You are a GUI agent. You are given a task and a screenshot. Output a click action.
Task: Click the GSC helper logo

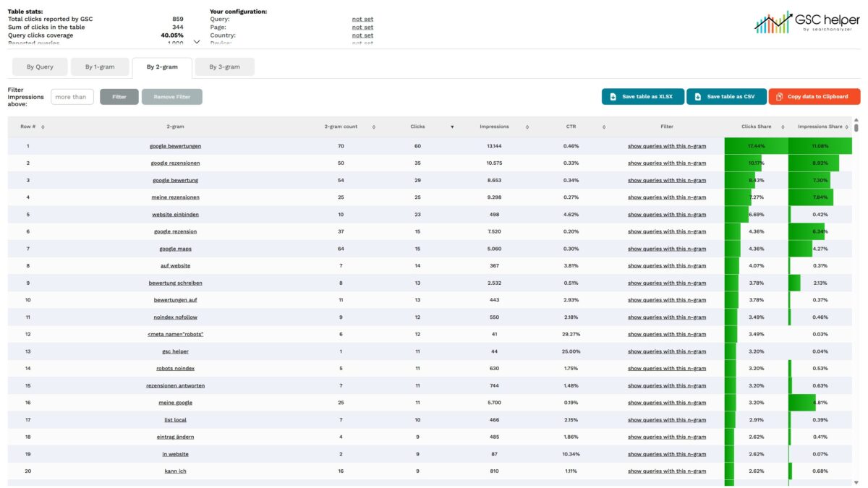tap(806, 22)
